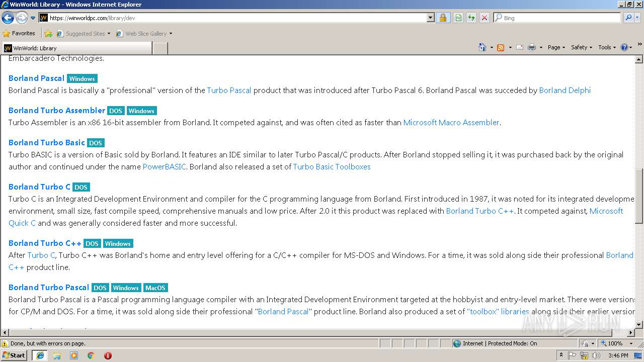The image size is (644, 362).
Task: Click the Print icon
Action: (532, 47)
